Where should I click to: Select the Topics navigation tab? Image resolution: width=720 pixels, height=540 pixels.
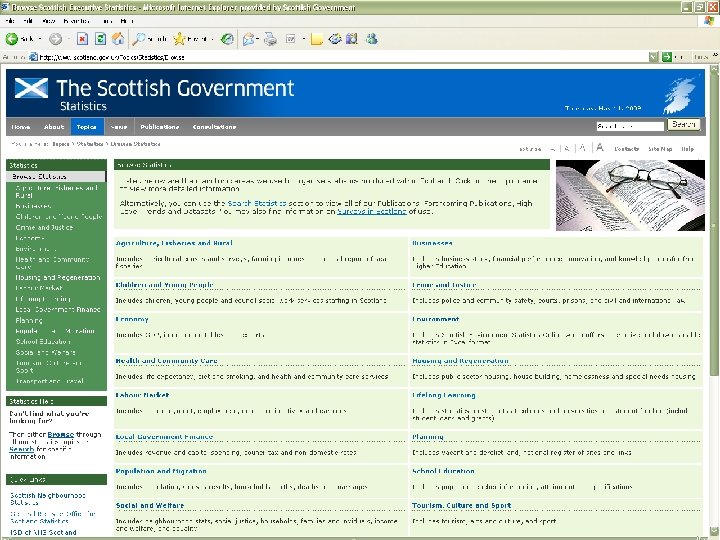[87, 127]
